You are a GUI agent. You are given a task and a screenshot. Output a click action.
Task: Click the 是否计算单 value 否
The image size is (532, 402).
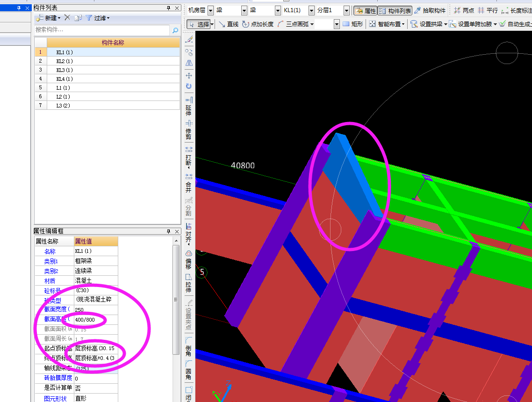[x=96, y=388]
